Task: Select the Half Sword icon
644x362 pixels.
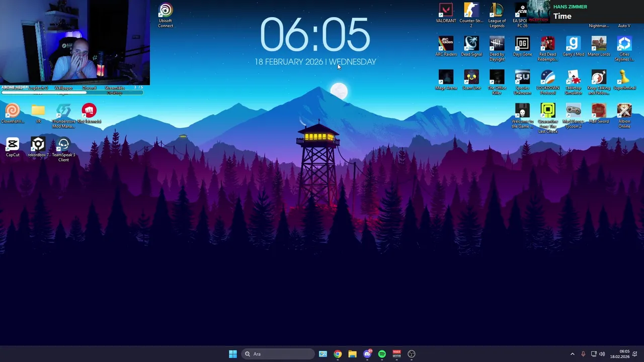Action: (599, 114)
